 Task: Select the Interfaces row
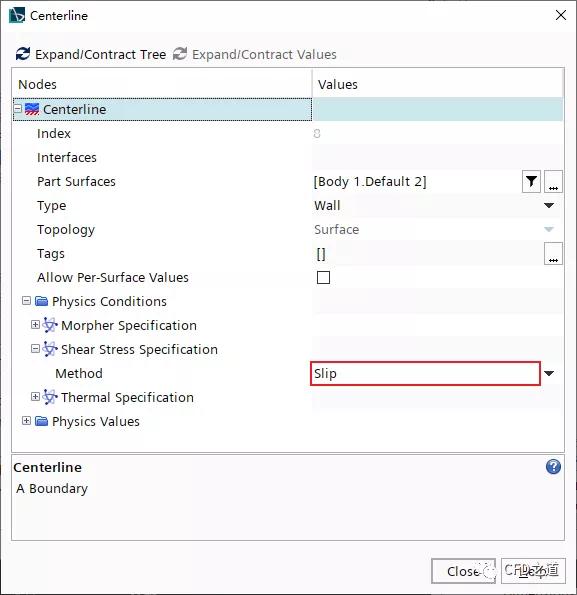(67, 157)
